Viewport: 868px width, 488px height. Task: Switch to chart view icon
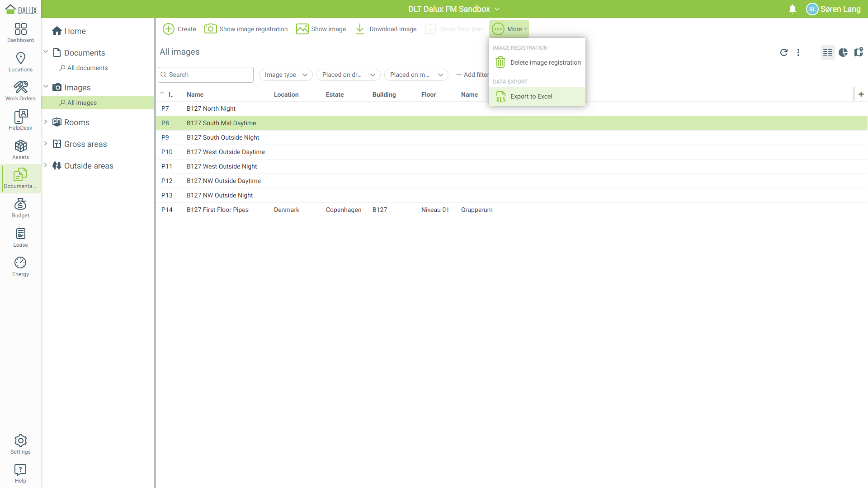point(843,52)
